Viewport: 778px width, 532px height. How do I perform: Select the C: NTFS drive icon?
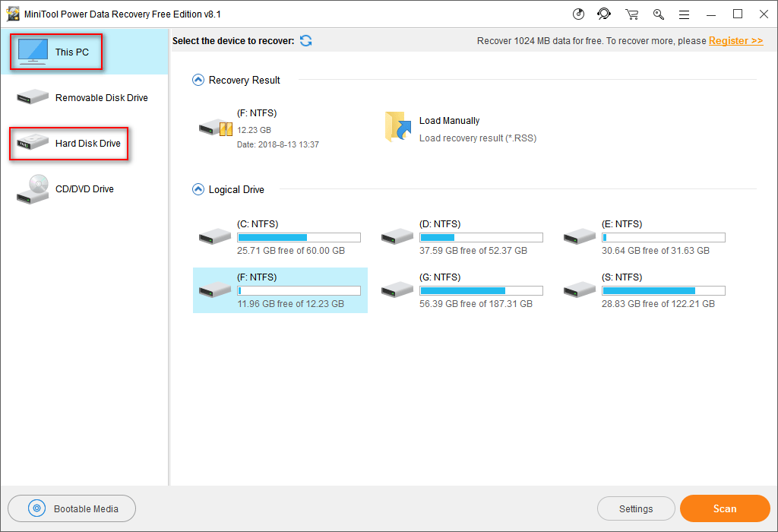pos(215,236)
